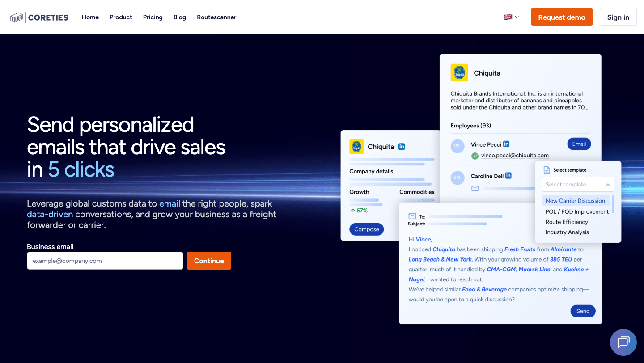Click the name Vince Pecci

486,144
